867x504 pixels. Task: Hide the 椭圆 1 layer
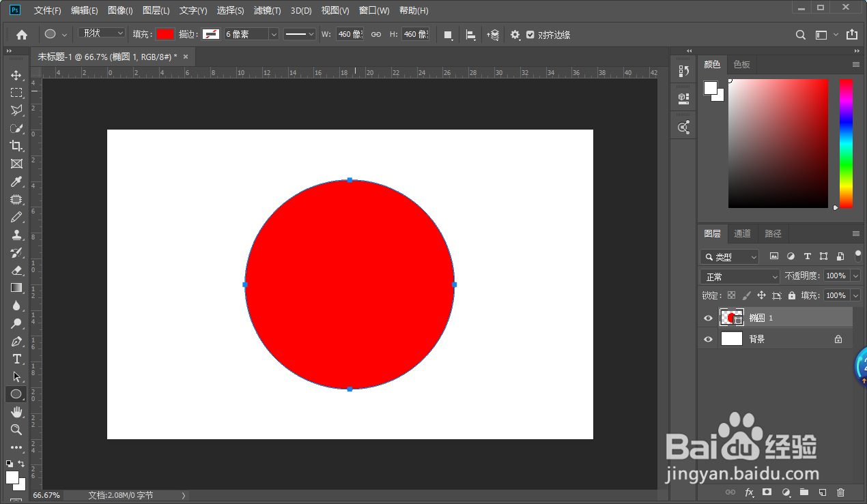708,318
